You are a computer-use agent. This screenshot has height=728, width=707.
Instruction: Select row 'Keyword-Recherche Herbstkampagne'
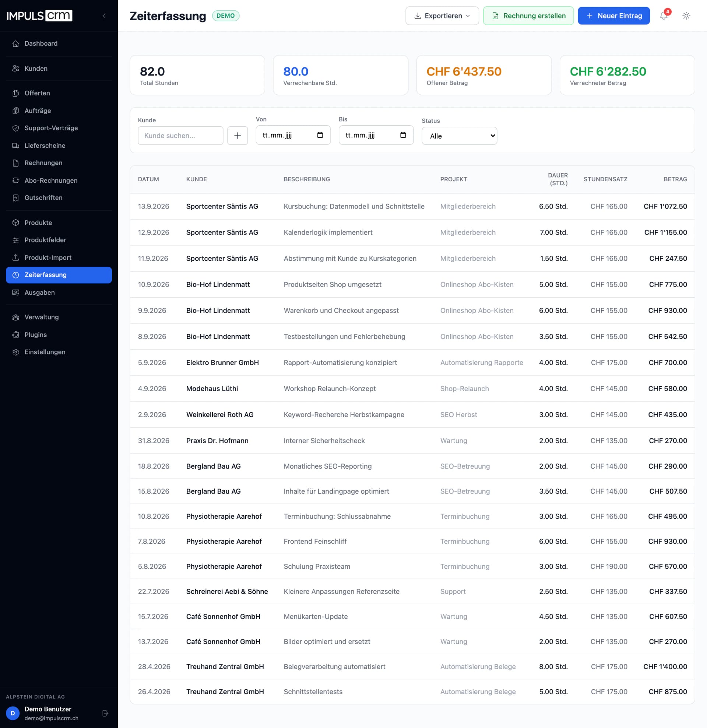coord(412,414)
